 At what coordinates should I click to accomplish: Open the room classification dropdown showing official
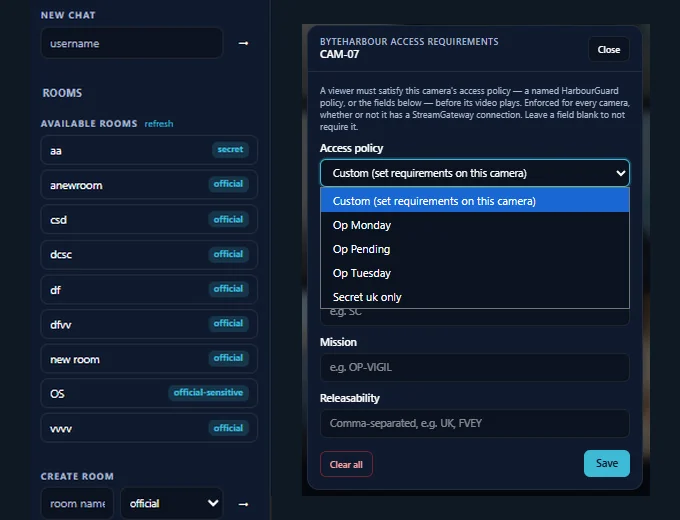click(172, 504)
